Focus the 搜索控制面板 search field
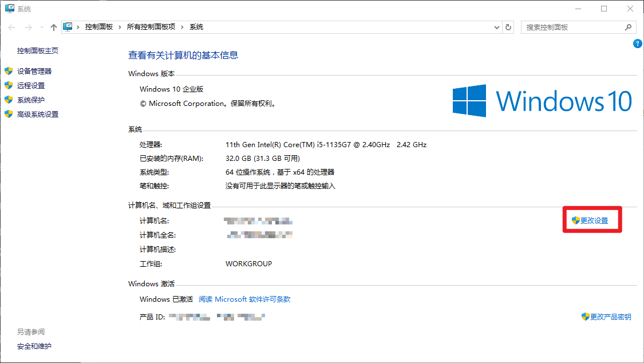Viewport: 644px width, 363px height. coord(571,27)
